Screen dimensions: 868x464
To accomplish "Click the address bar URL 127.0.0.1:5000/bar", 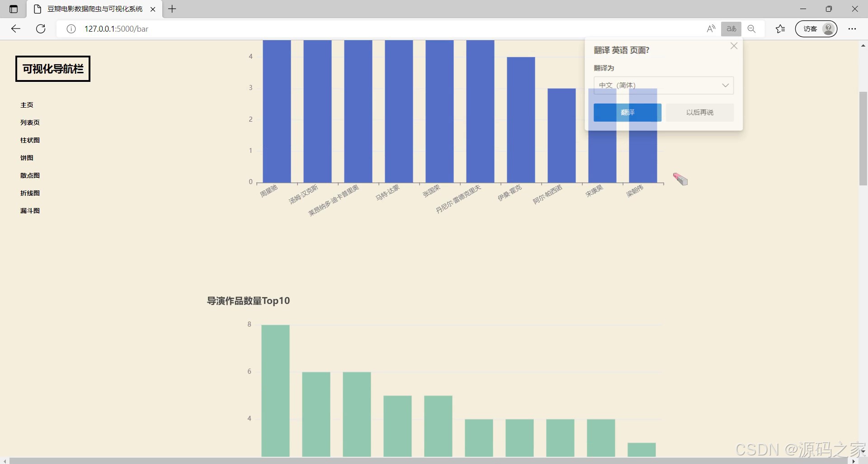I will point(116,28).
